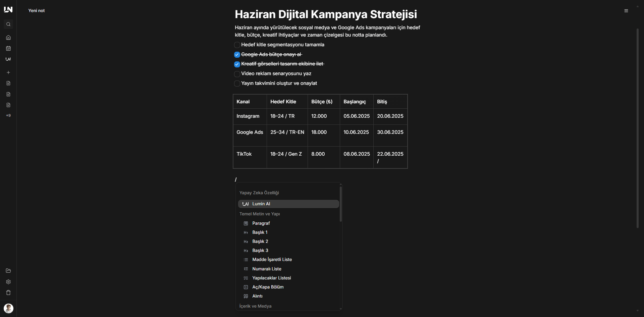Create new note with plus icon
The height and width of the screenshot is (317, 644).
[8, 72]
